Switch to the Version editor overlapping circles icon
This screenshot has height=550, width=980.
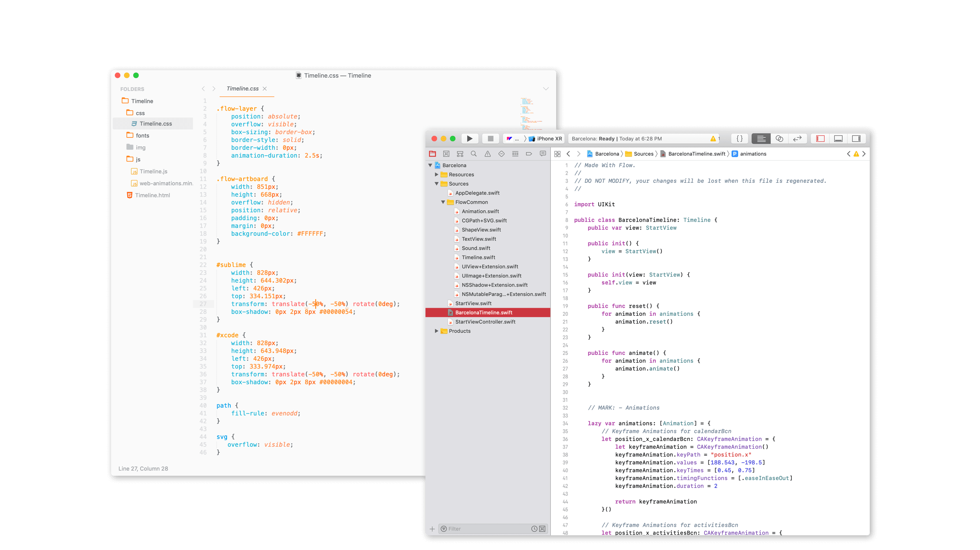coord(780,138)
